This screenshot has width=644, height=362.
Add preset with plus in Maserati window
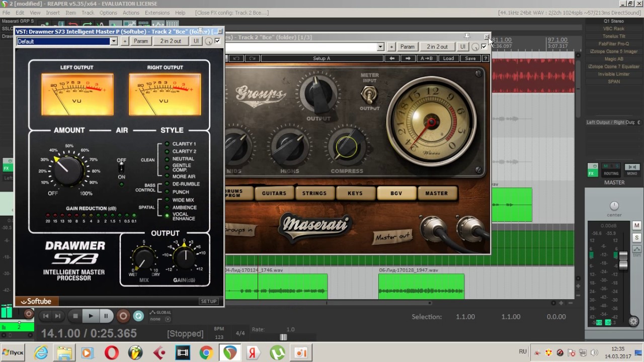coord(391,47)
